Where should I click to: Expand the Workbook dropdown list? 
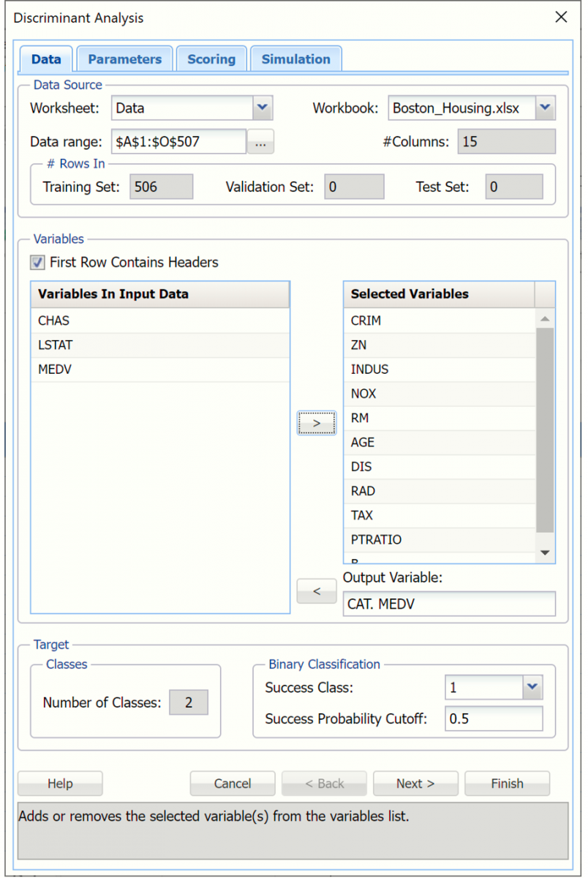tap(545, 108)
